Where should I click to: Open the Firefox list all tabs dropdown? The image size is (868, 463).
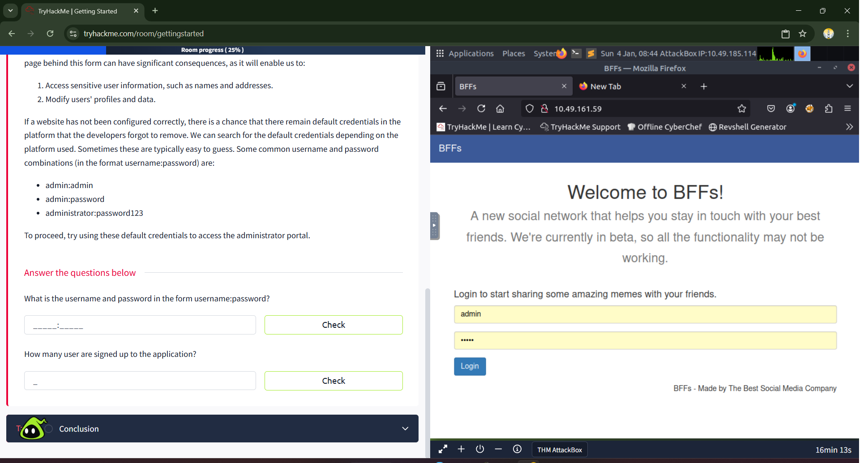pyautogui.click(x=849, y=86)
